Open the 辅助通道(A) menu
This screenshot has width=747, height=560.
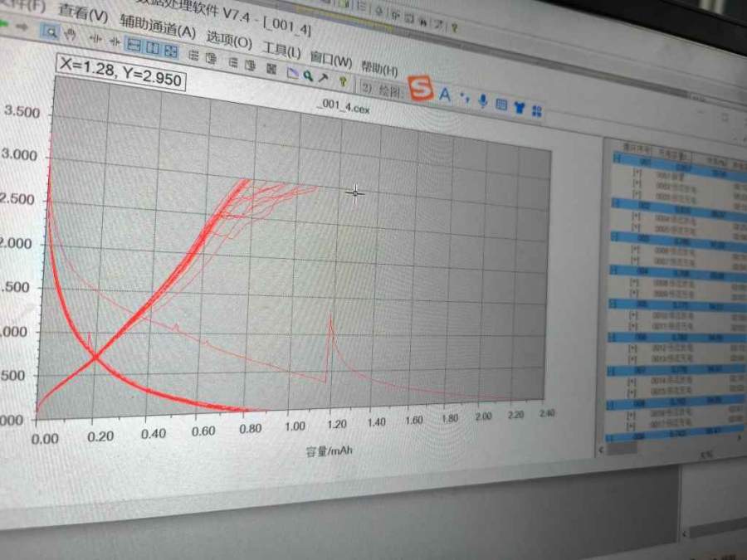(x=158, y=27)
